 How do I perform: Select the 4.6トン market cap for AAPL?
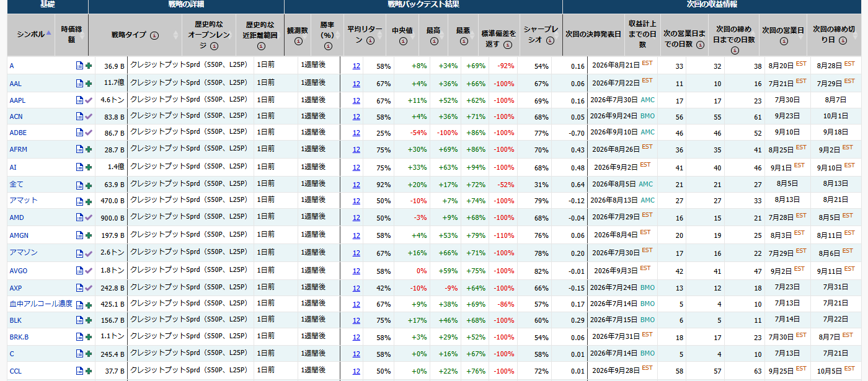coord(113,100)
